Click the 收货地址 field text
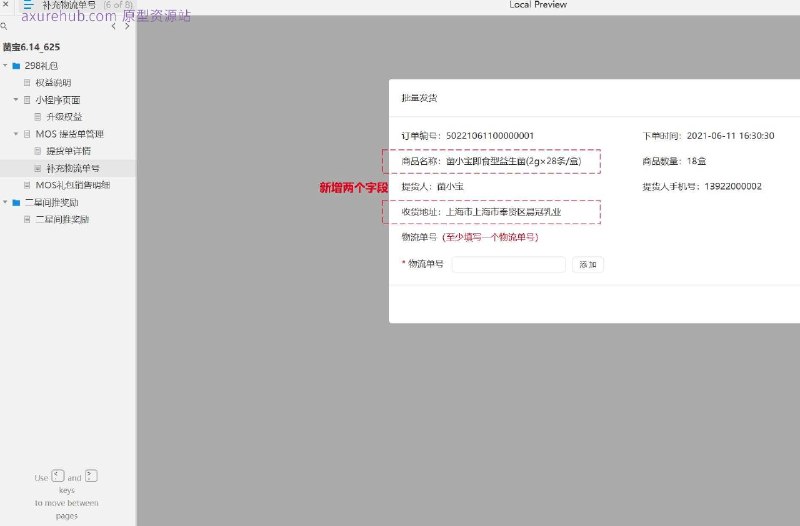 tap(481, 212)
